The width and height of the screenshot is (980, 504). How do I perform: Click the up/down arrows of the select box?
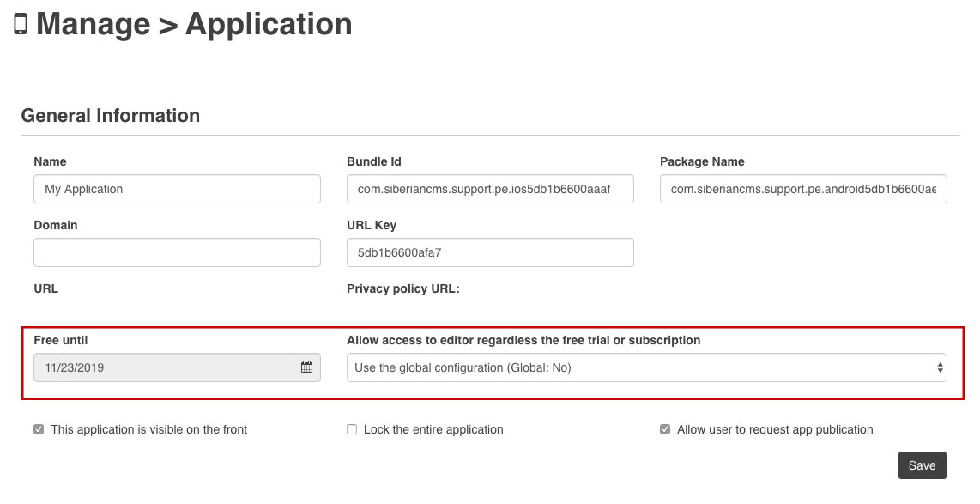(941, 367)
